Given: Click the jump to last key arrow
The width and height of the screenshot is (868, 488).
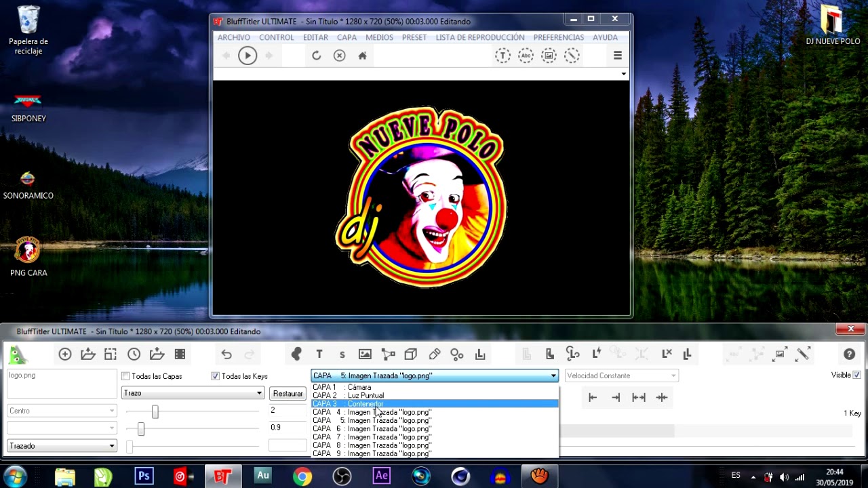Looking at the screenshot, I should 616,398.
